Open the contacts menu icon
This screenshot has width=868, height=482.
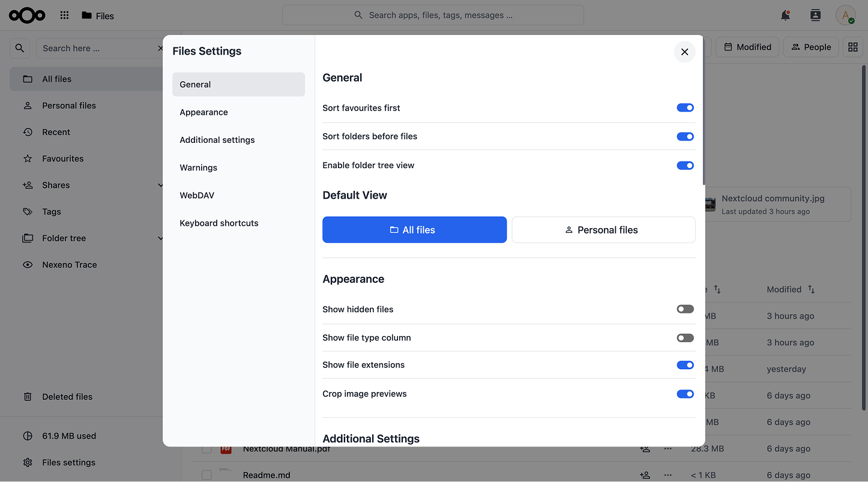[x=815, y=16]
